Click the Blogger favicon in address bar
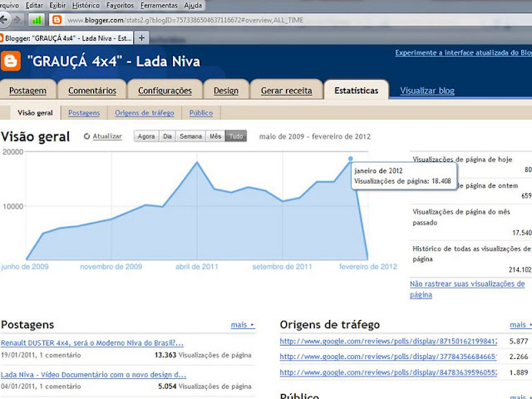This screenshot has width=532, height=399. coord(57,20)
